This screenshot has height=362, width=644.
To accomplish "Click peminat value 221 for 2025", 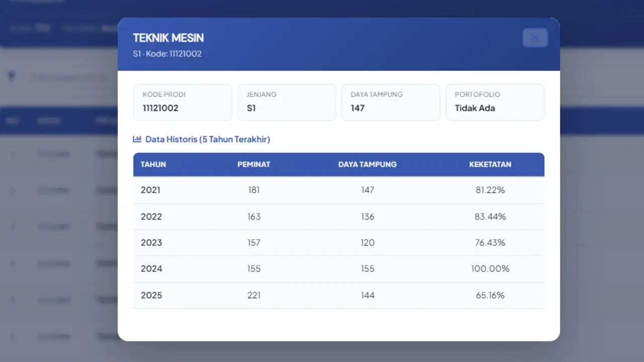I will point(254,295).
